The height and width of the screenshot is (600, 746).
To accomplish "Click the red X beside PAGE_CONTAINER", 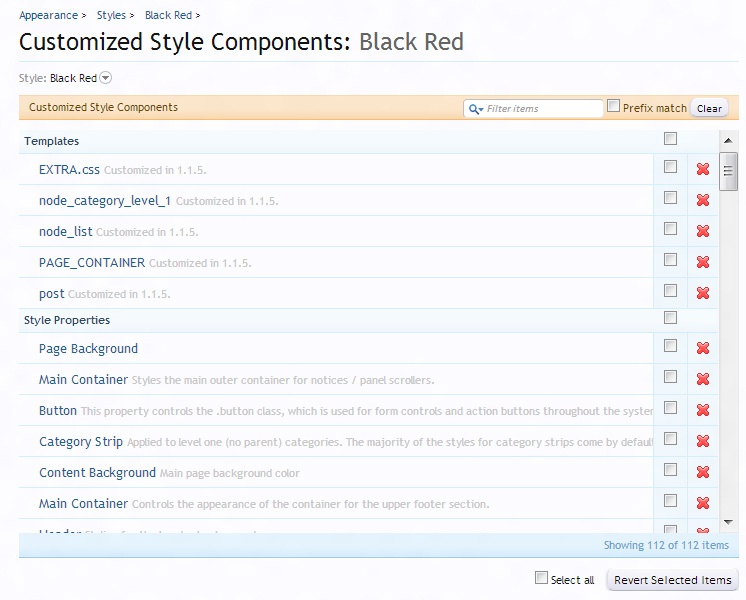I will (703, 262).
